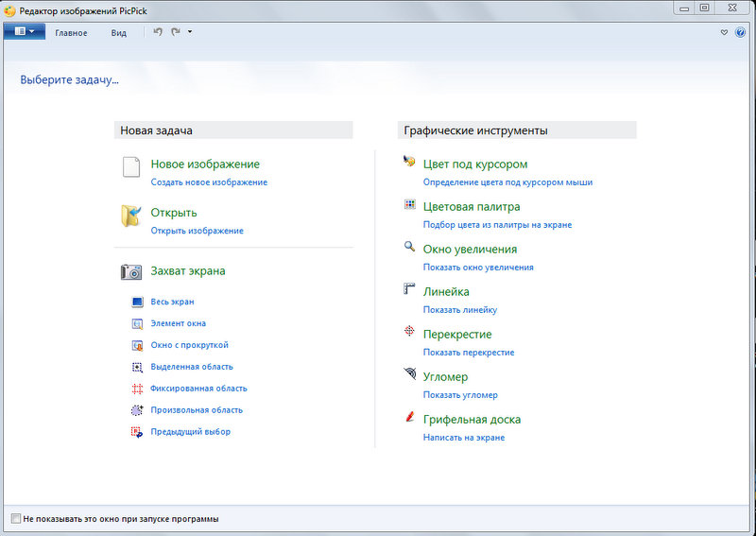
Task: Click the help question mark icon
Action: click(x=740, y=32)
